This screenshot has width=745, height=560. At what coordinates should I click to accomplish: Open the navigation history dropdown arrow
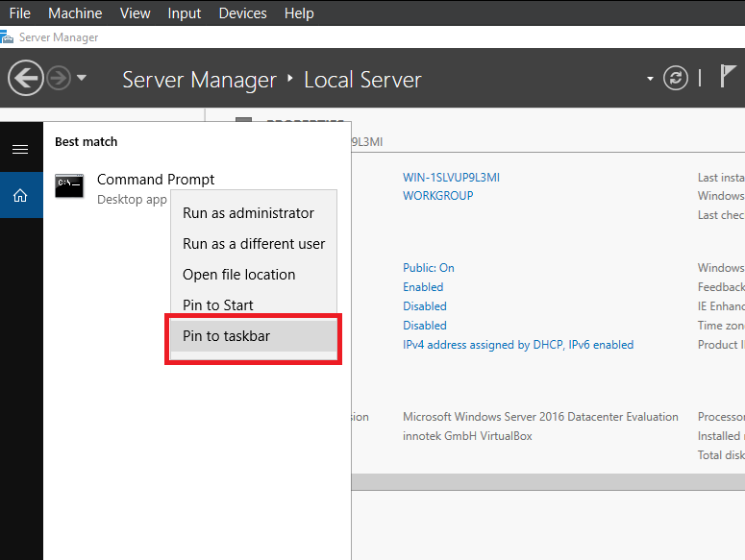coord(82,78)
